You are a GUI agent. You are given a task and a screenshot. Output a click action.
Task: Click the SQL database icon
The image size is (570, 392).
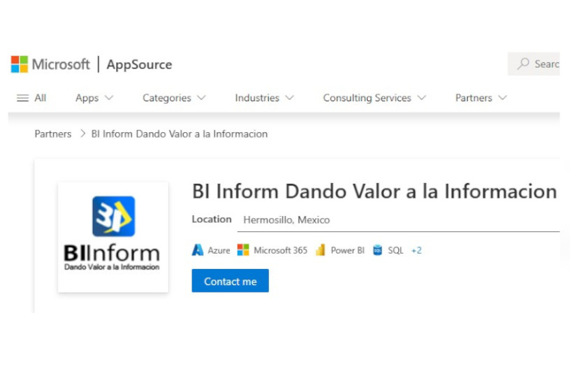(x=378, y=250)
